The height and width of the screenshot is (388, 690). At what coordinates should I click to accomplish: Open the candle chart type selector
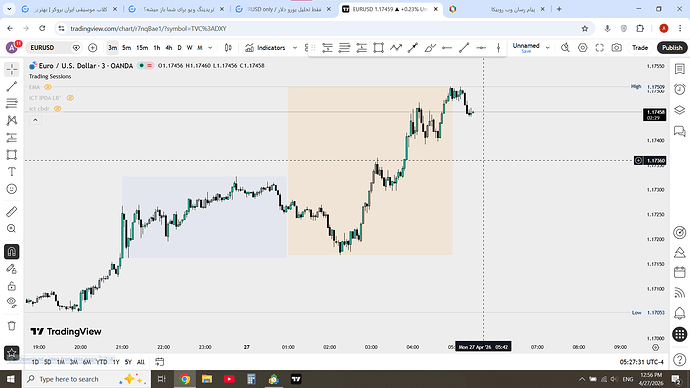click(228, 48)
